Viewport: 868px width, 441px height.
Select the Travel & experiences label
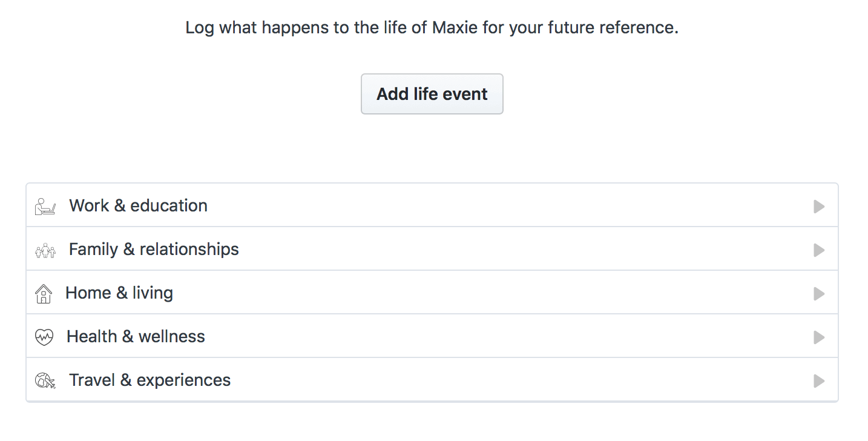150,380
